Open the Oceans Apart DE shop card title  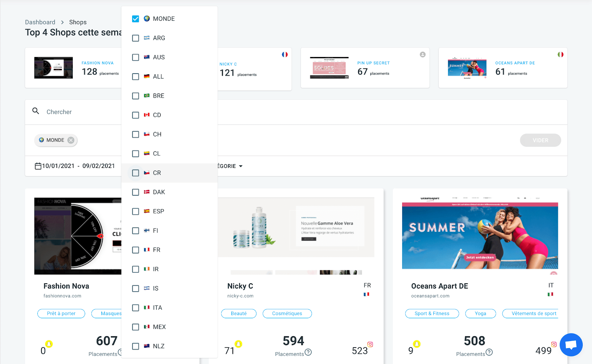tap(440, 286)
